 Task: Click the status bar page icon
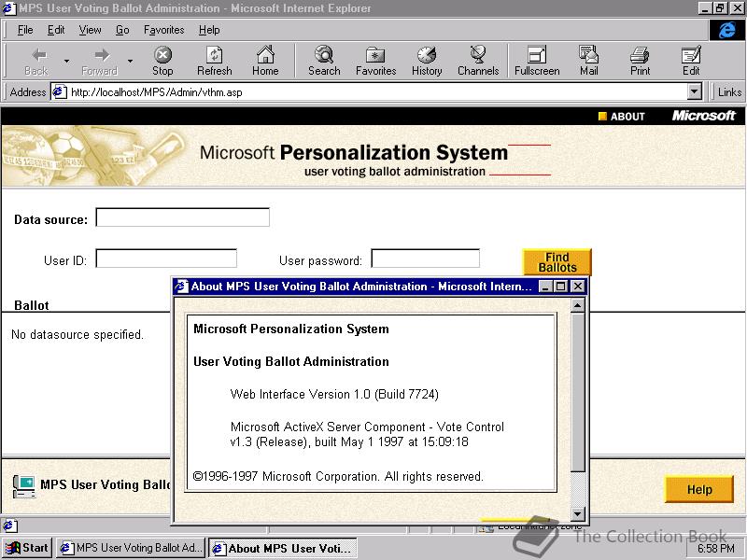[x=8, y=525]
